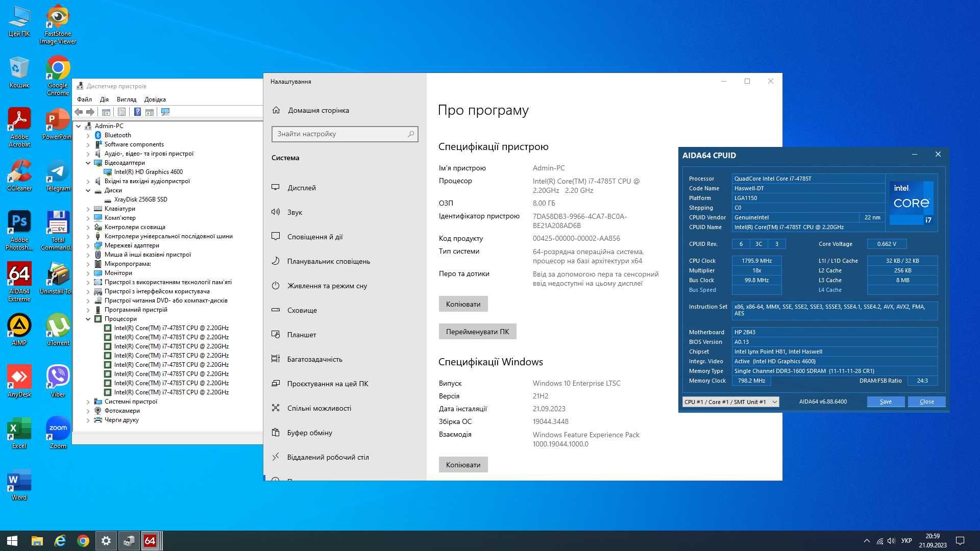Click the uTorrent desktop shortcut
Screen dimensions: 980x551
click(x=58, y=330)
